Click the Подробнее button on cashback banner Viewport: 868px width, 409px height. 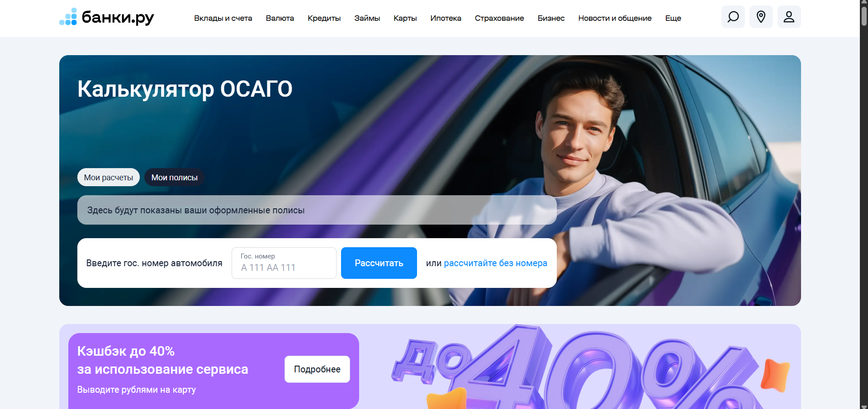pos(317,369)
